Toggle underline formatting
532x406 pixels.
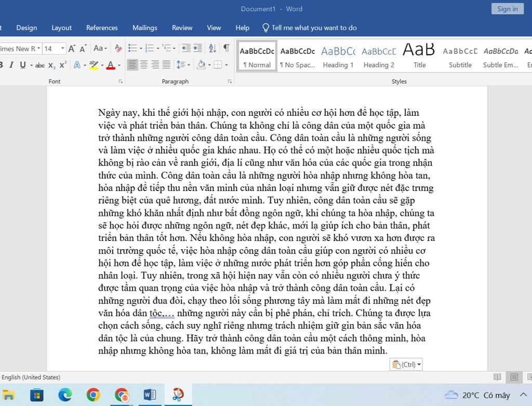(23, 65)
